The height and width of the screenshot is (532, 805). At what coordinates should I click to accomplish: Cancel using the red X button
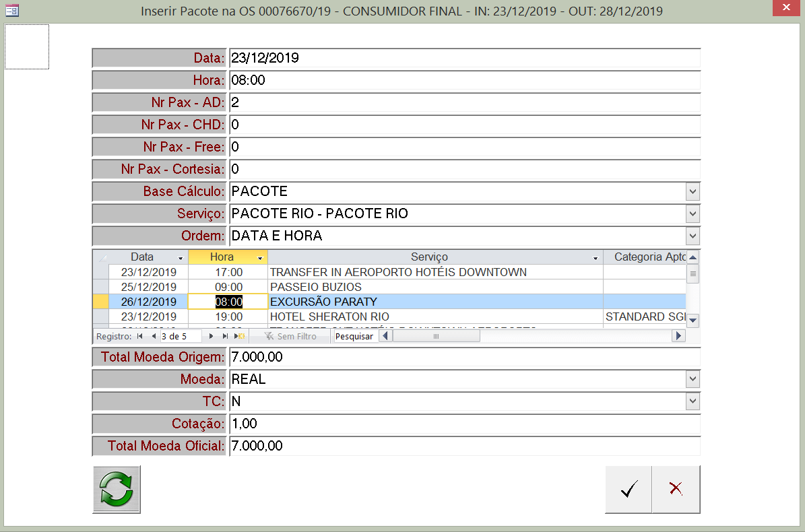point(676,490)
